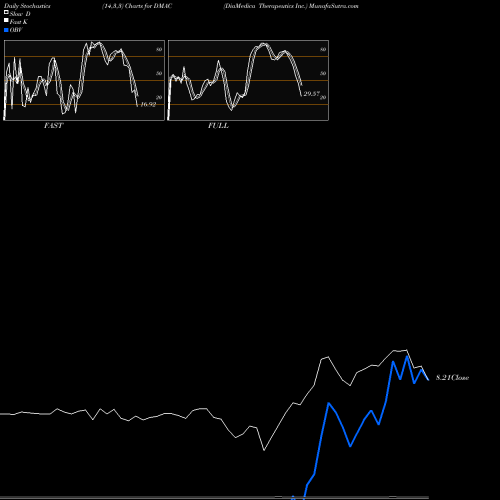Click the FAST stochastic chart panel

84,80
